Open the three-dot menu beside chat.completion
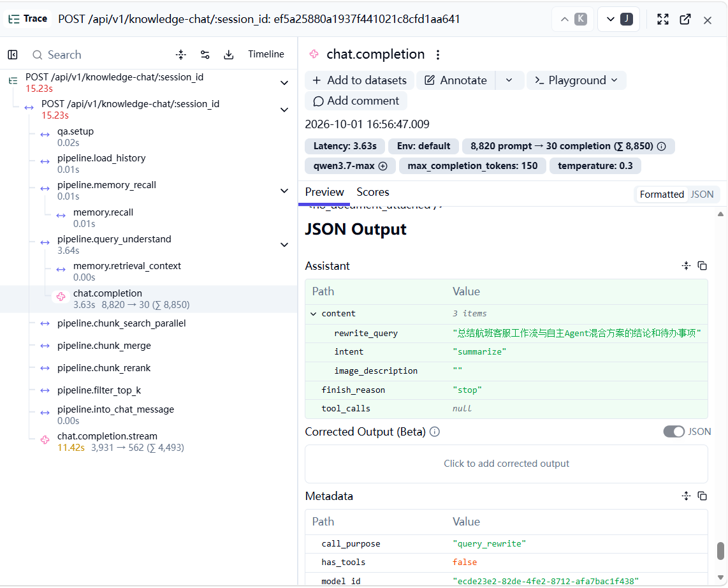 coord(438,55)
